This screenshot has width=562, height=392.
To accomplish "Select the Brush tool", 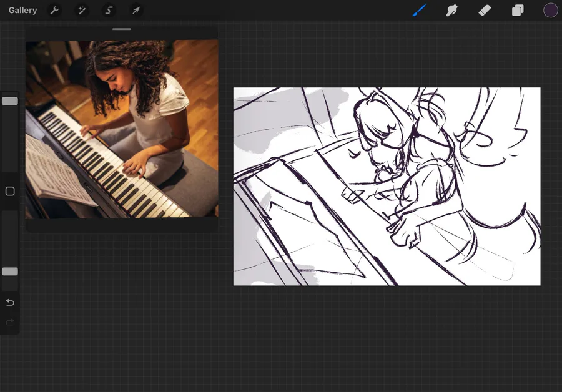I will tap(419, 11).
